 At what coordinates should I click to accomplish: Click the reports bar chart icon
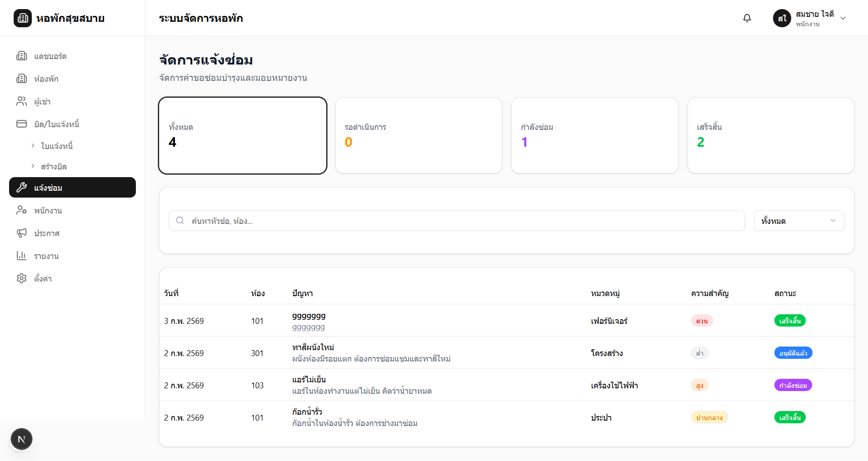21,256
